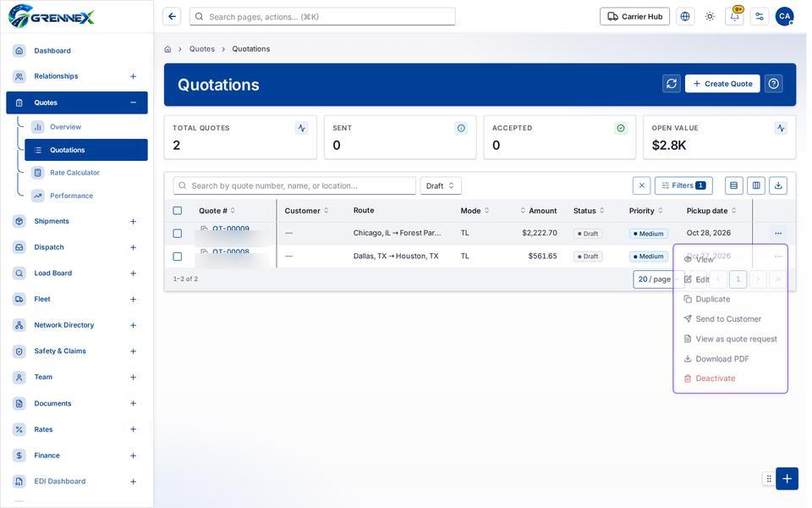The height and width of the screenshot is (508, 812).
Task: Expand the Fleet sidebar section
Action: pyautogui.click(x=133, y=299)
